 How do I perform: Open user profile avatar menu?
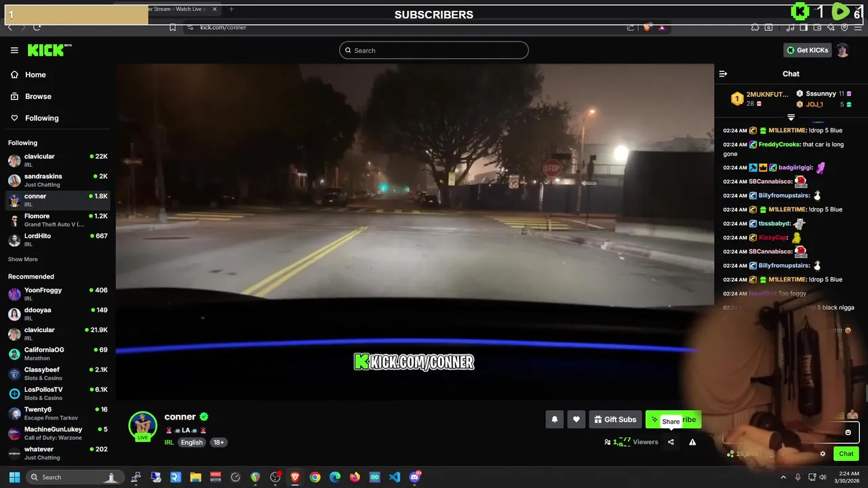tap(843, 50)
